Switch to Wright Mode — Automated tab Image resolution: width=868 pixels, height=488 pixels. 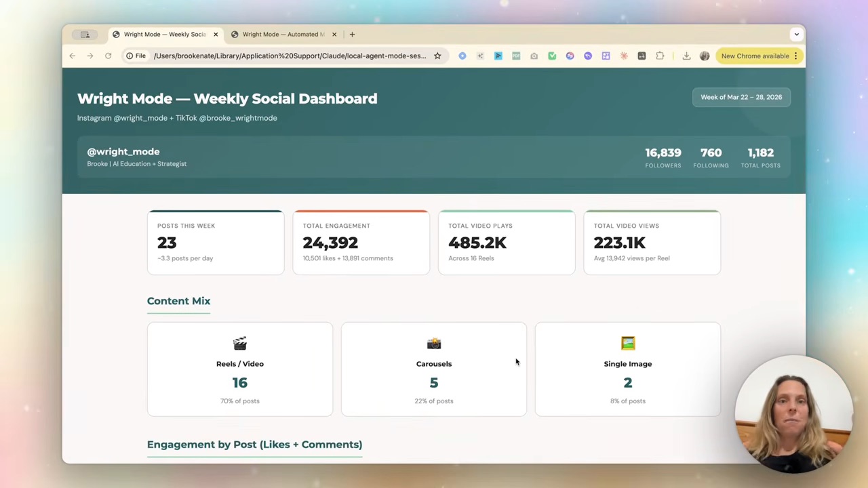[283, 34]
